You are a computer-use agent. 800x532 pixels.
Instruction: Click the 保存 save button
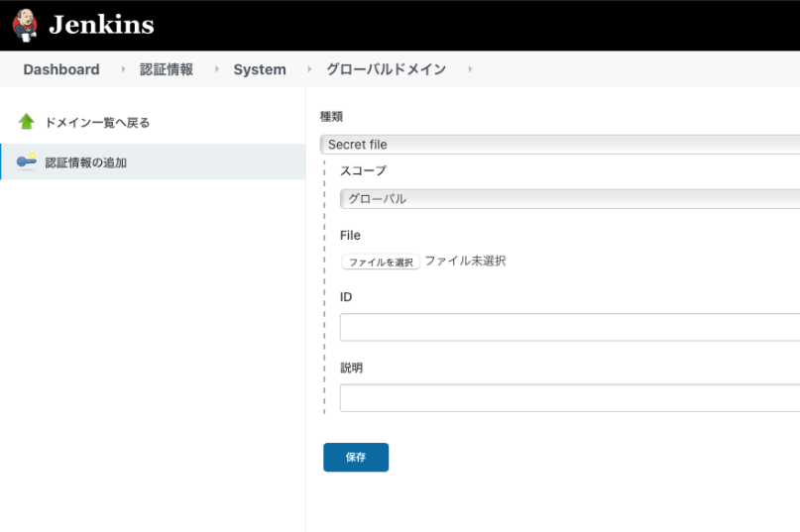coord(356,457)
